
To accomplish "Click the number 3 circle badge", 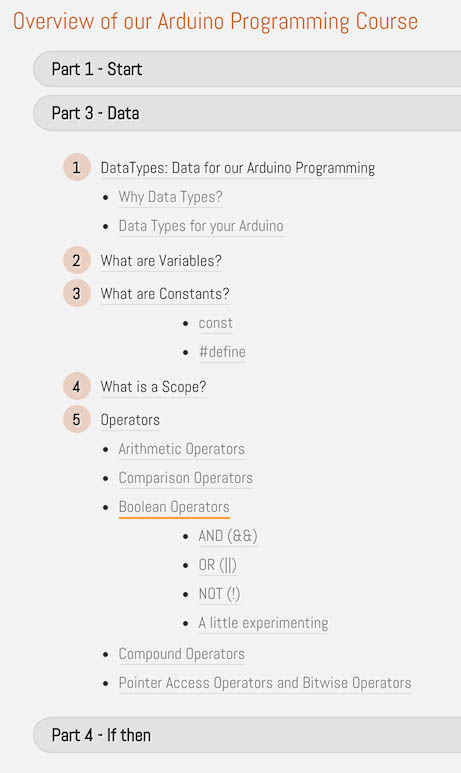I will click(x=76, y=293).
